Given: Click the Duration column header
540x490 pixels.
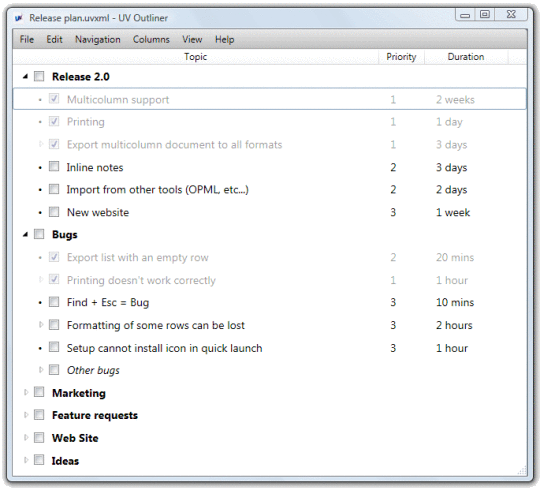Looking at the screenshot, I should [x=466, y=57].
